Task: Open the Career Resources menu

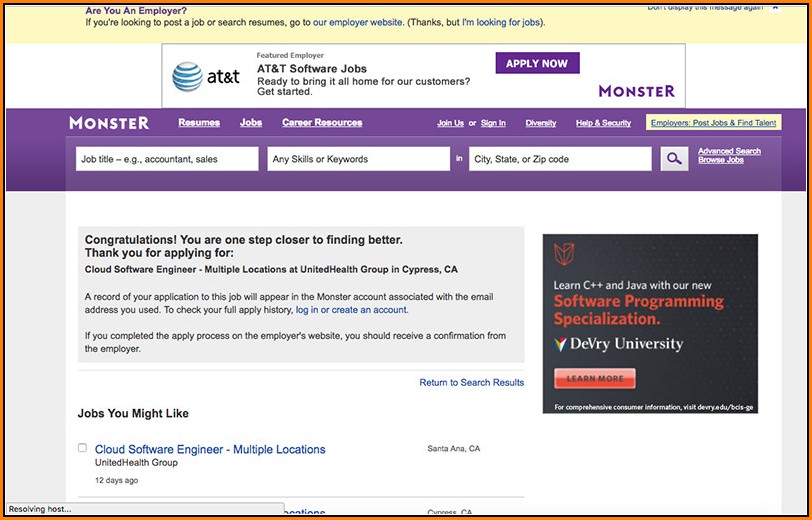Action: point(322,123)
